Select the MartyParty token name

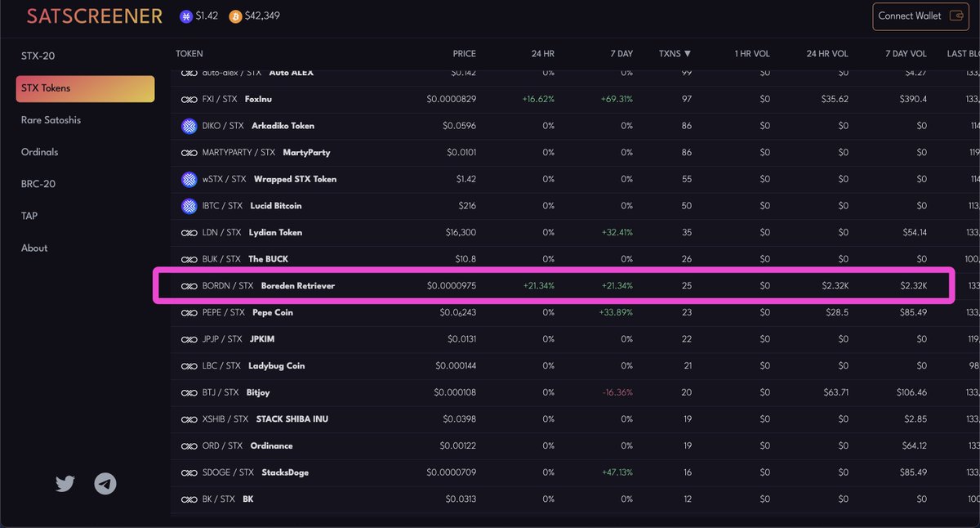306,153
